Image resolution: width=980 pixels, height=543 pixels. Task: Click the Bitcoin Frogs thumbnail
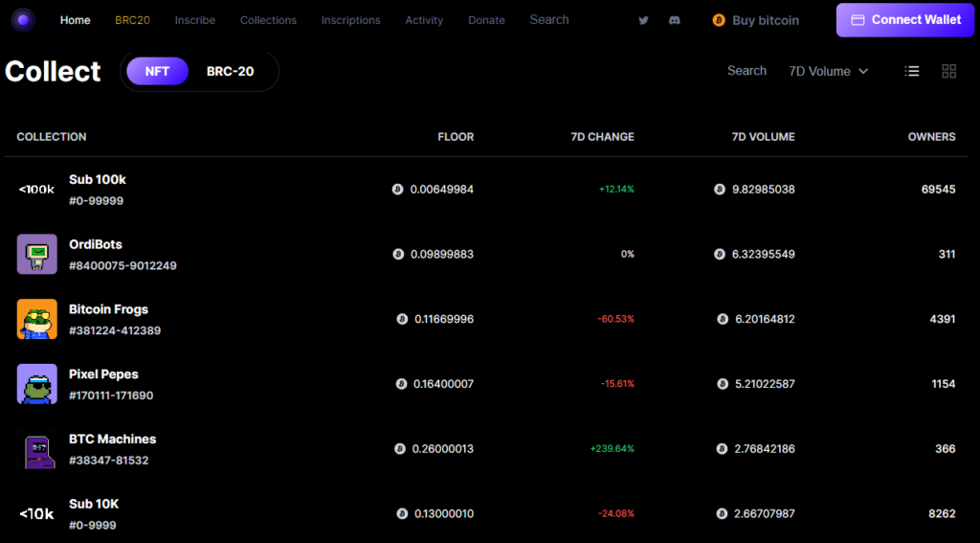37,319
